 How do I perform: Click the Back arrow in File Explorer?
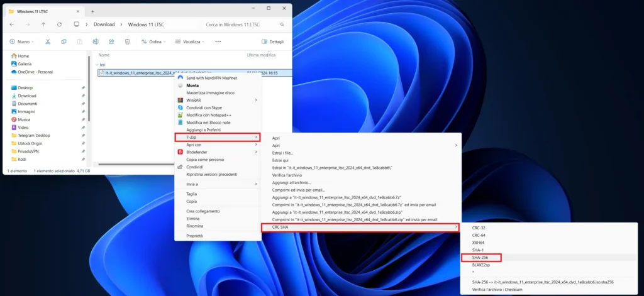click(x=12, y=25)
